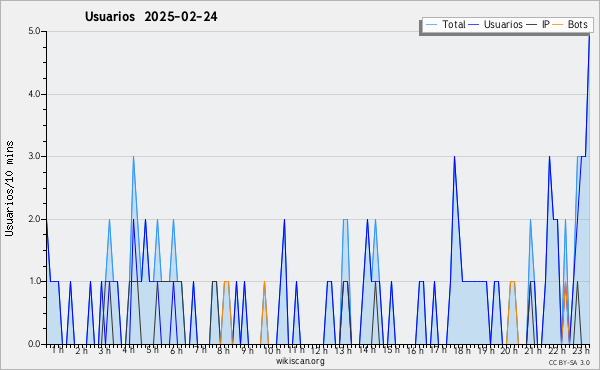Click the '4 h' x-axis label

(x=129, y=350)
